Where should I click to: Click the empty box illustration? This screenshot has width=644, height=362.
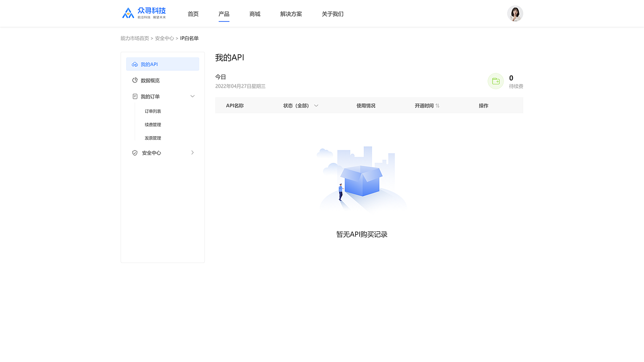[362, 181]
